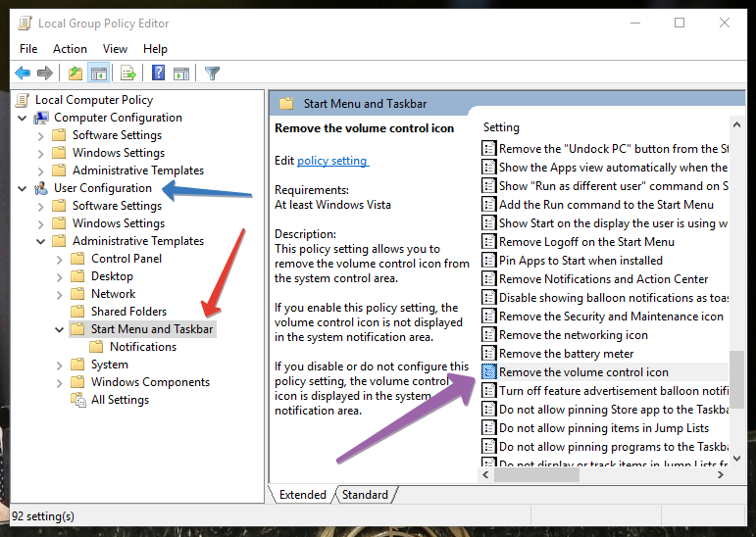Open the File menu
Image resolution: width=756 pixels, height=537 pixels.
coord(28,49)
